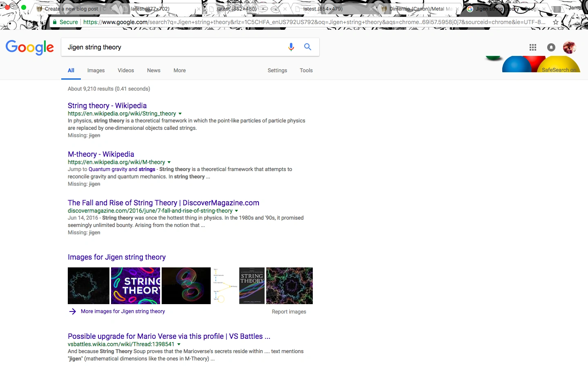Open the Google account profile picture
588x367 pixels.
569,47
